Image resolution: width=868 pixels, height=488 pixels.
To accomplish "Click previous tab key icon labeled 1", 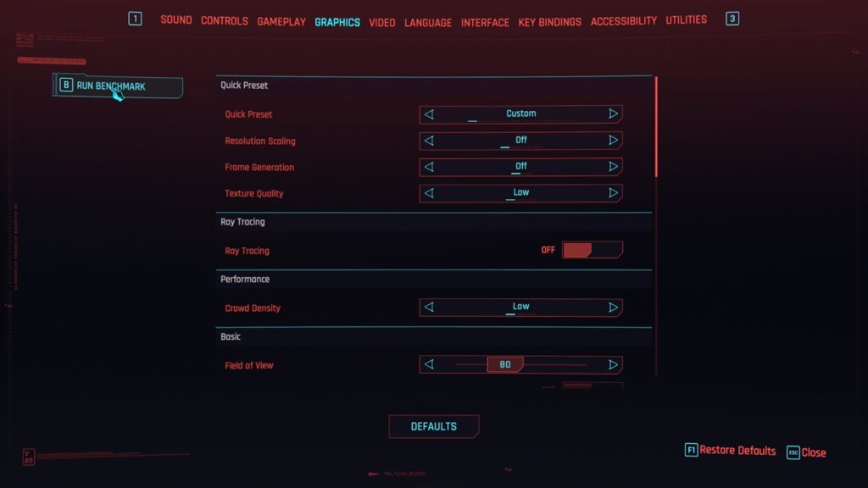I will tap(135, 19).
